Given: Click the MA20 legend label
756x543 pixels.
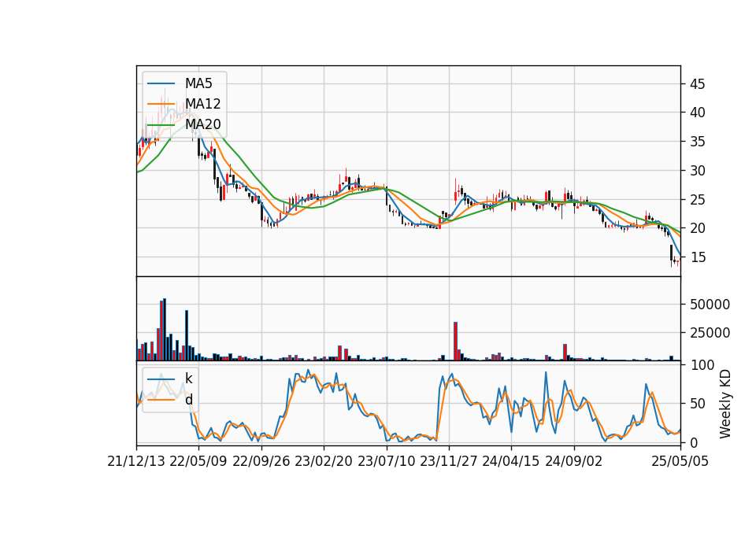Looking at the screenshot, I should pos(202,124).
